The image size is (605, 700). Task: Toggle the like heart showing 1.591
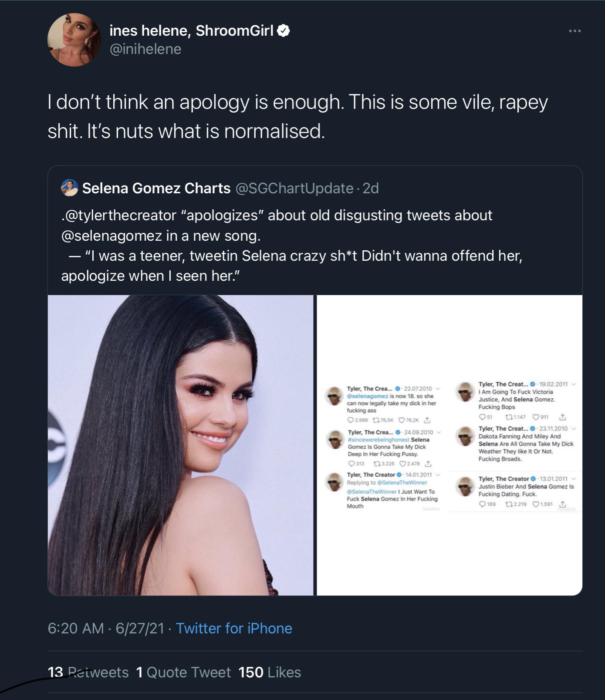pyautogui.click(x=536, y=504)
